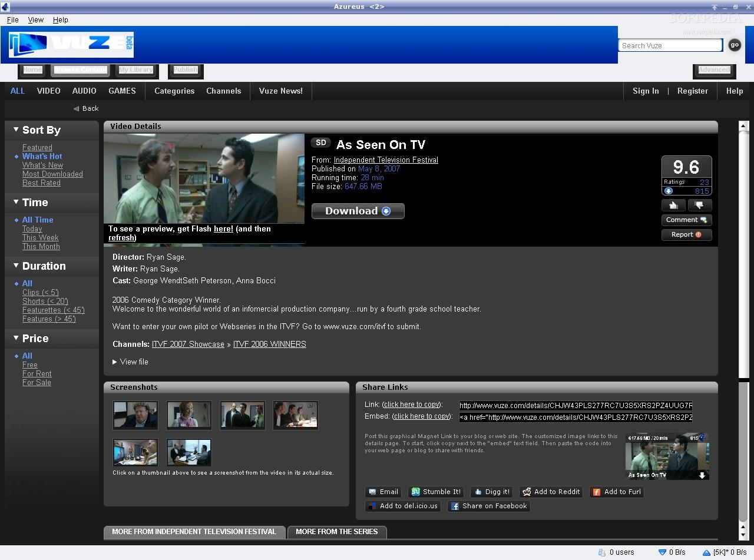Click the Azureus title bar icon

[x=5, y=6]
